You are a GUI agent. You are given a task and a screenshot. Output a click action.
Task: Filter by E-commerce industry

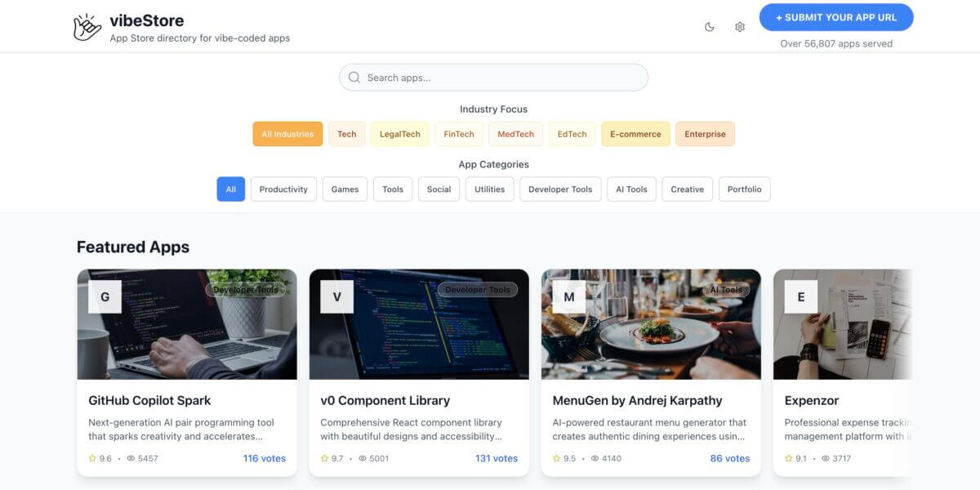coord(636,134)
